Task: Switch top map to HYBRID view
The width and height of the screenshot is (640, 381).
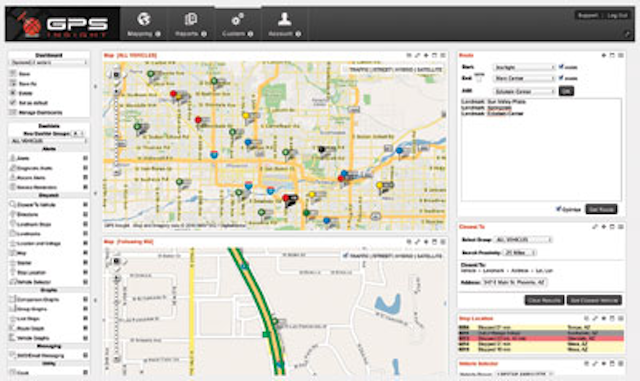Action: click(x=403, y=70)
